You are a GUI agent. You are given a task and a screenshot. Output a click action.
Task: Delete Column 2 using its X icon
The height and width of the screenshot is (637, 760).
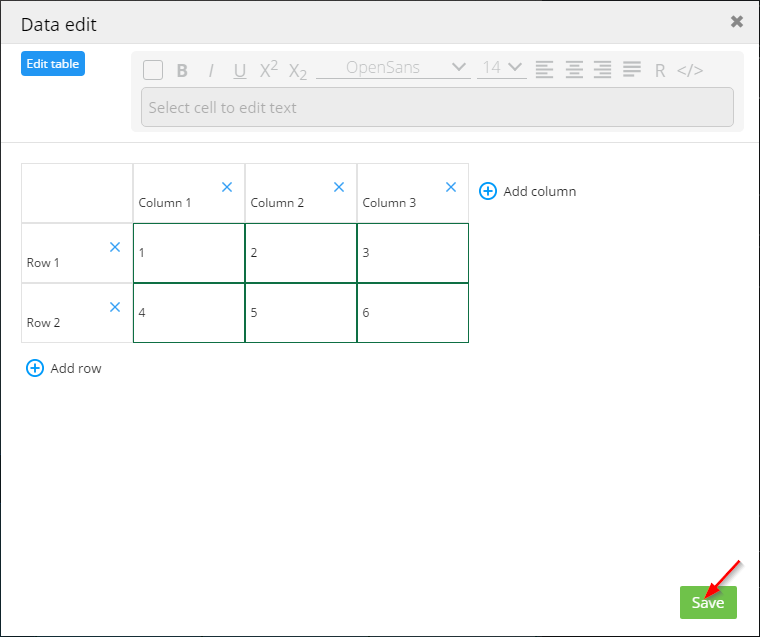339,187
